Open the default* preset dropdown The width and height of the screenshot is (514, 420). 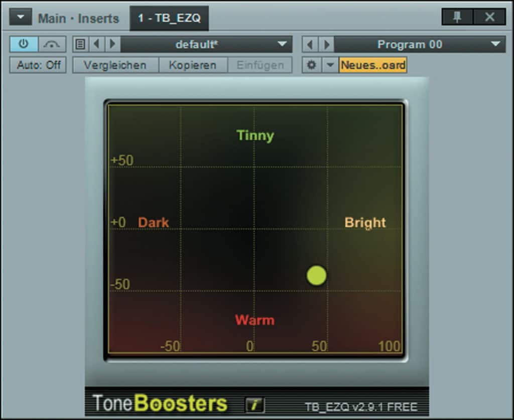[x=206, y=44]
